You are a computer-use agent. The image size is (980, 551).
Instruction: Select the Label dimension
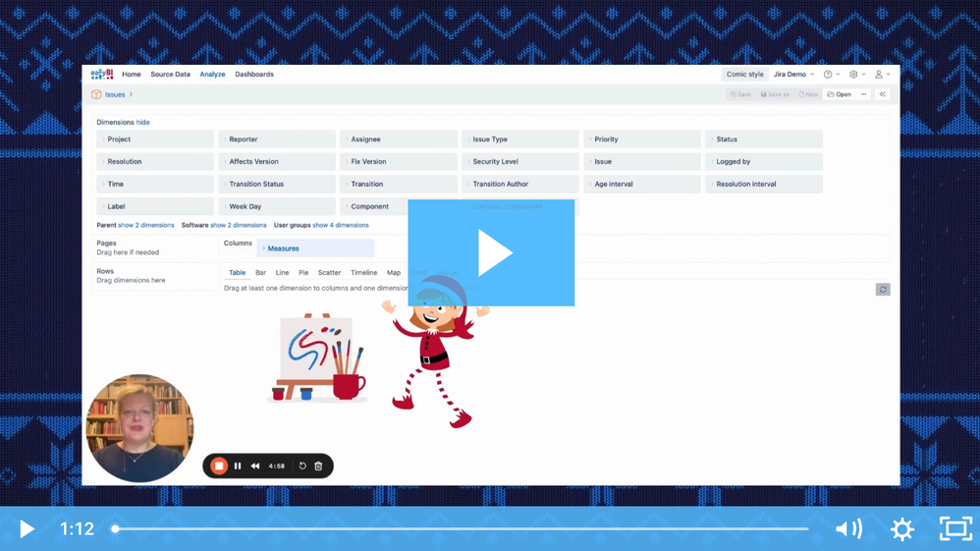[x=155, y=206]
